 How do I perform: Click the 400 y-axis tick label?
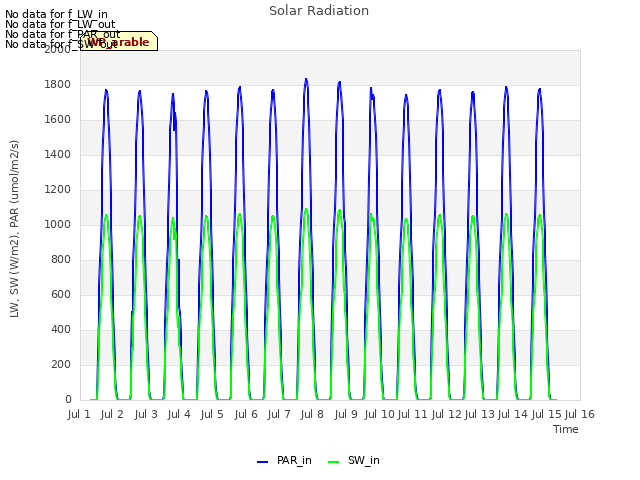pyautogui.click(x=61, y=329)
